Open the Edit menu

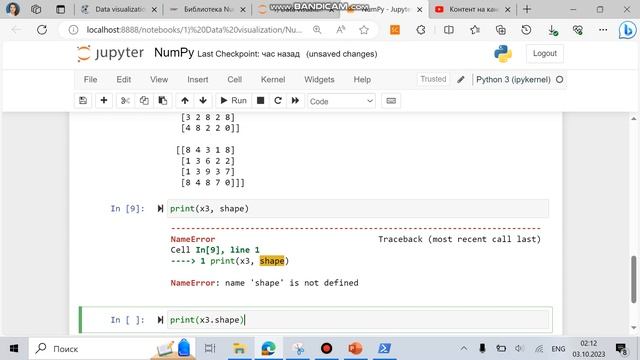[x=124, y=80]
